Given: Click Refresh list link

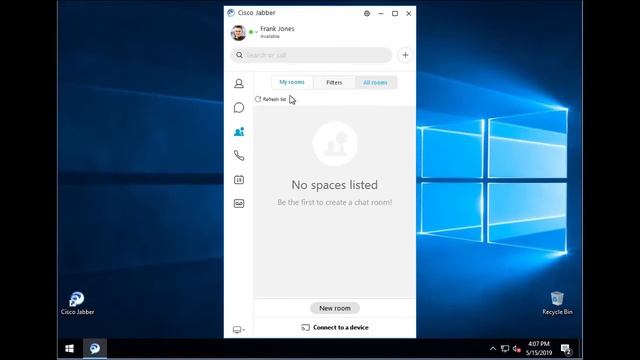Looking at the screenshot, I should (x=271, y=99).
